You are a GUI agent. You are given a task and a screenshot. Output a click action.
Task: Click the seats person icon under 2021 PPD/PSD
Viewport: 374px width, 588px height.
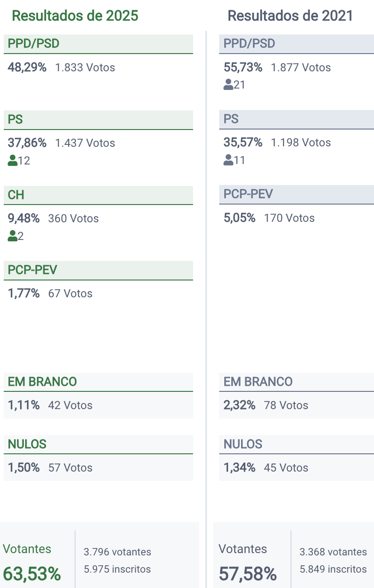click(228, 85)
